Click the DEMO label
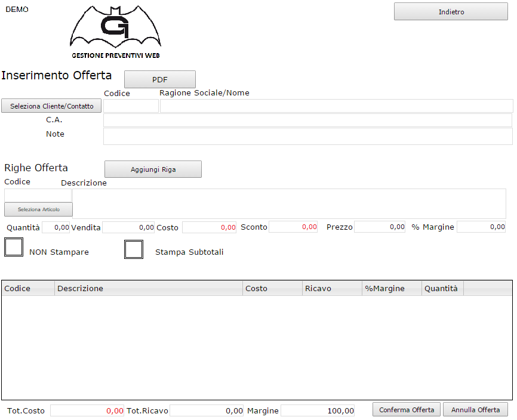Viewport: 517px width, 420px height. [17, 10]
